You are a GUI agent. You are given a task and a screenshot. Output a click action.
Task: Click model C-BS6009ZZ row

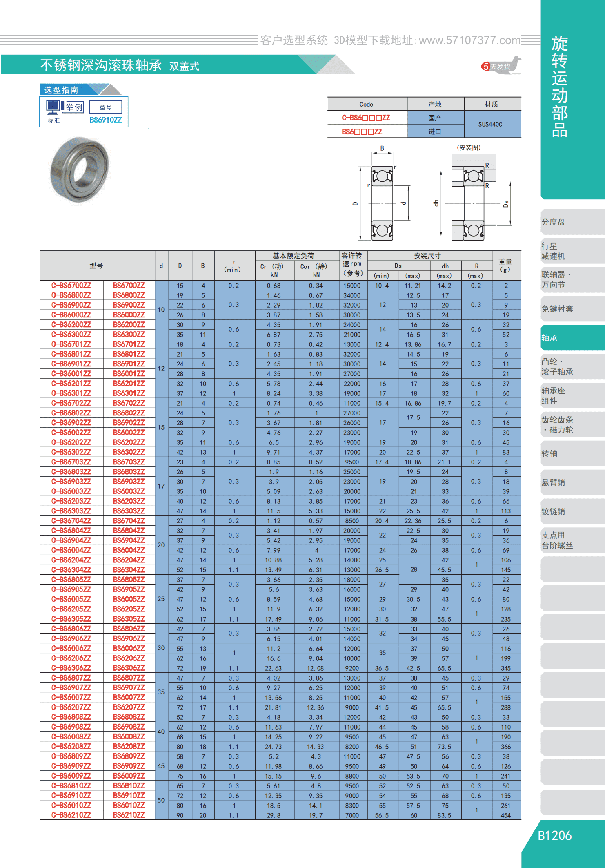(71, 776)
